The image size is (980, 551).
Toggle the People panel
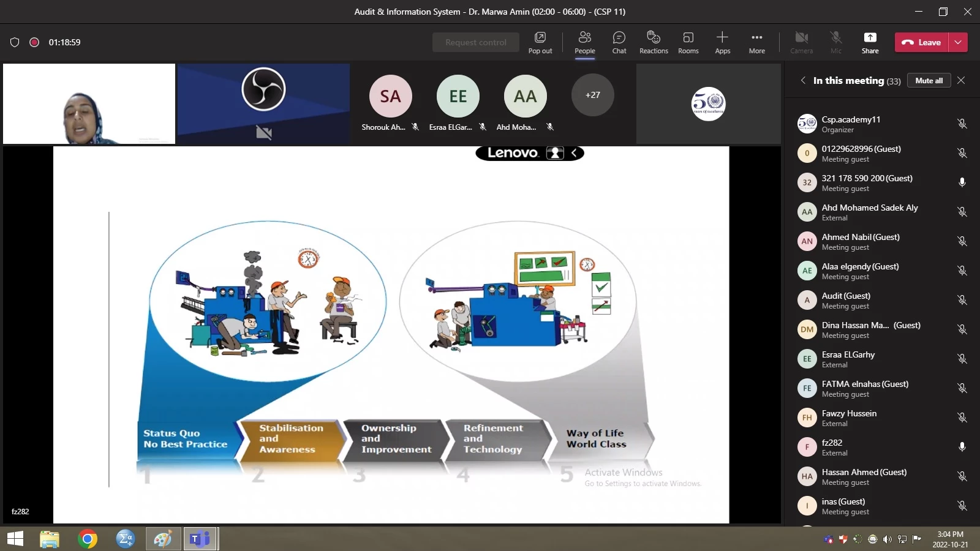pos(584,42)
